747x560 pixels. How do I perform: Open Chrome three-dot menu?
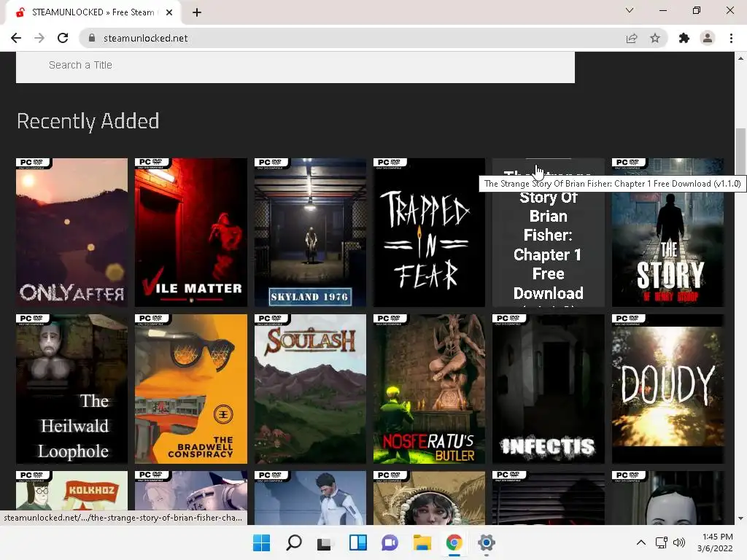pos(731,38)
